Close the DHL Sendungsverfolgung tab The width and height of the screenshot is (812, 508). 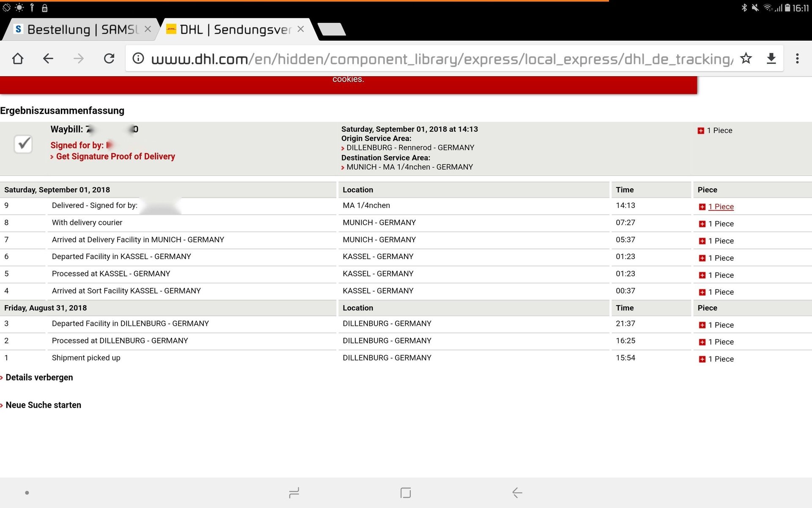pos(301,29)
